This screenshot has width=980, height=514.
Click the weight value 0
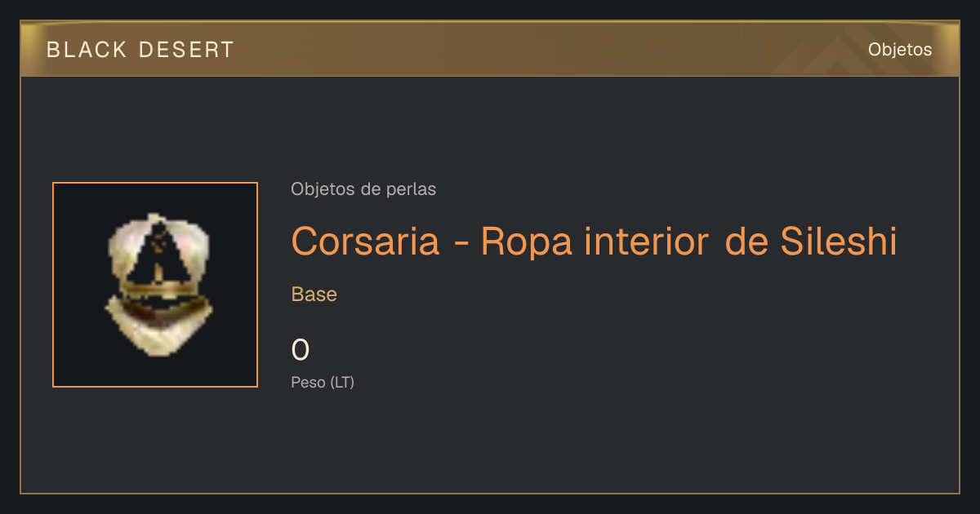click(x=301, y=350)
